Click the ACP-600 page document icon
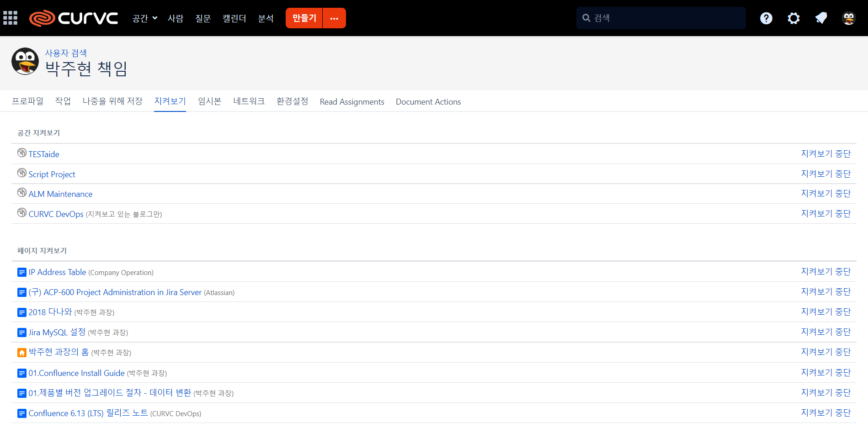Image resolution: width=868 pixels, height=428 pixels. [x=22, y=292]
